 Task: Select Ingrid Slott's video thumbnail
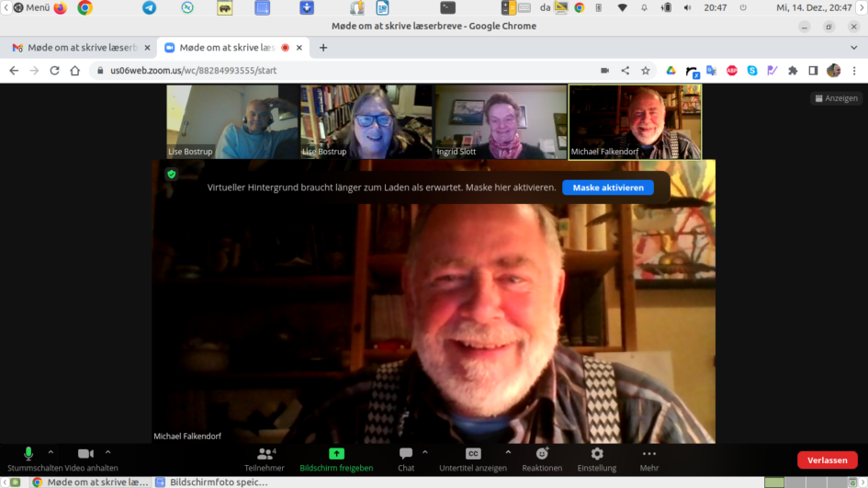coord(501,121)
